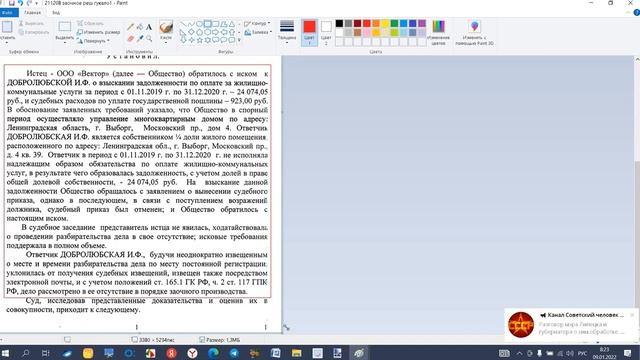
Task: Expand the Select options arrow
Action: (x=64, y=41)
